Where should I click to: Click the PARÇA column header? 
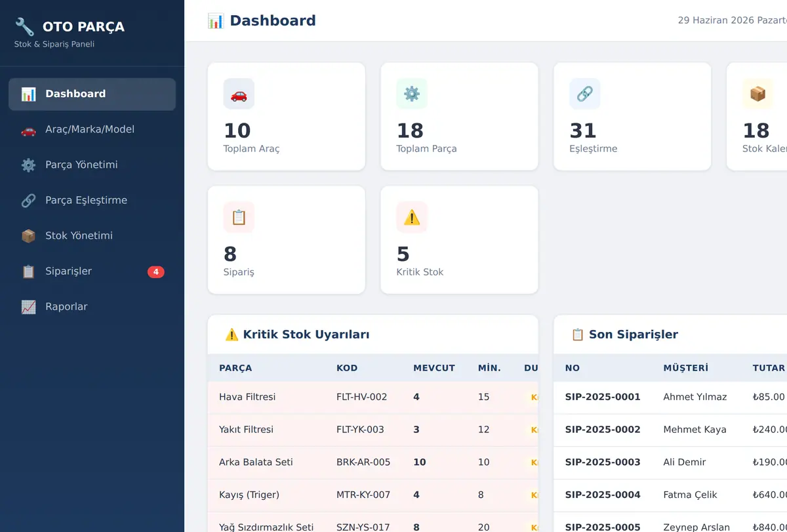coord(235,368)
